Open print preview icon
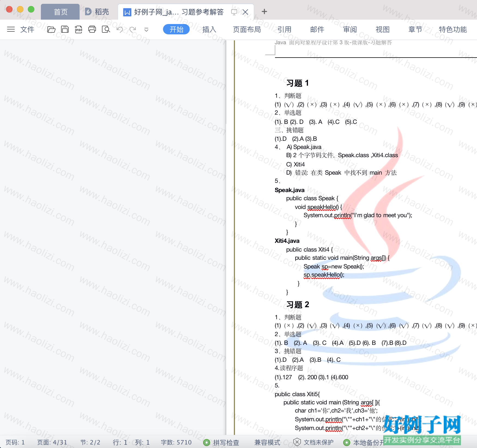 click(106, 29)
